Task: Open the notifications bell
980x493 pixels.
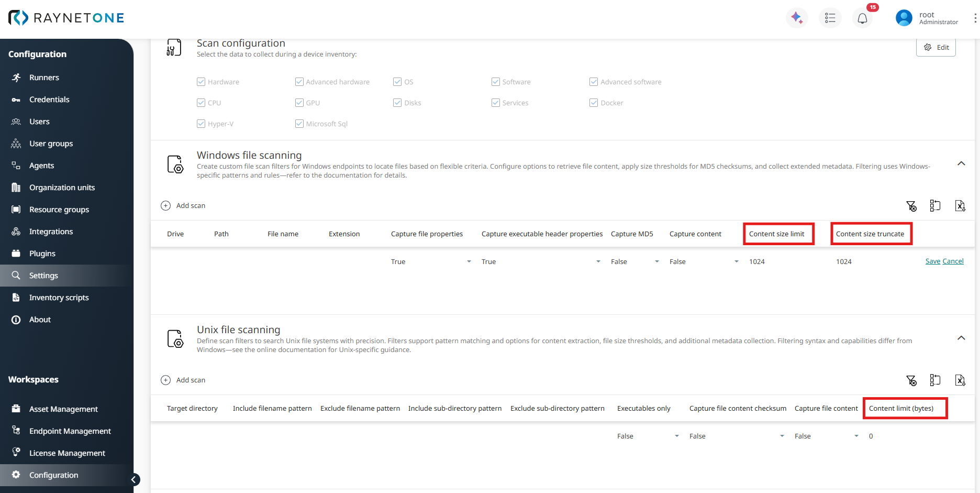Action: 862,18
